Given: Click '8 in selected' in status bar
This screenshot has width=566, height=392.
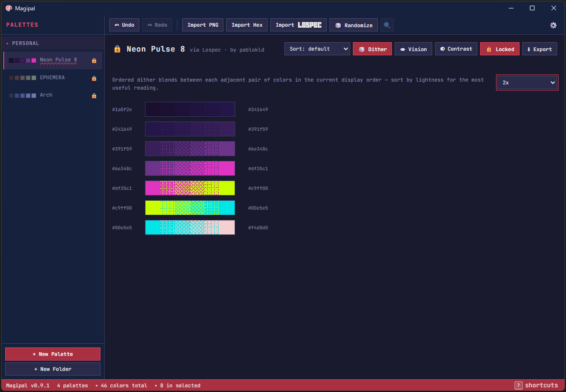Looking at the screenshot, I should (x=180, y=385).
